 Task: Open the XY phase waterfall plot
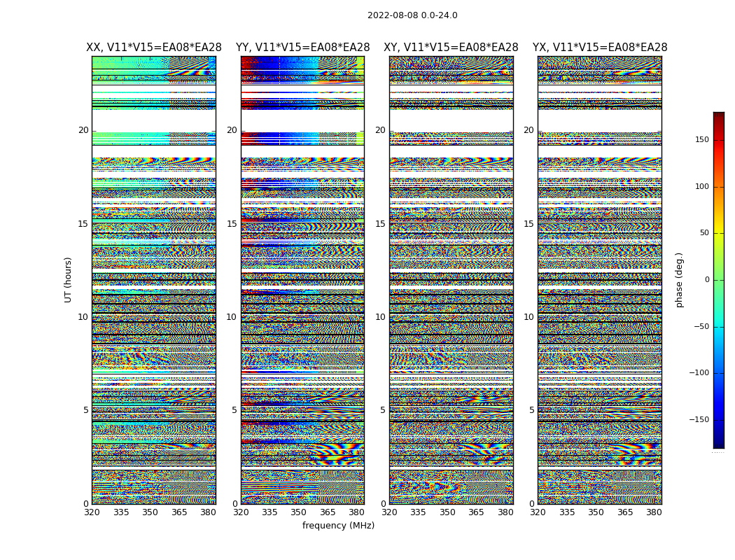[x=451, y=280]
